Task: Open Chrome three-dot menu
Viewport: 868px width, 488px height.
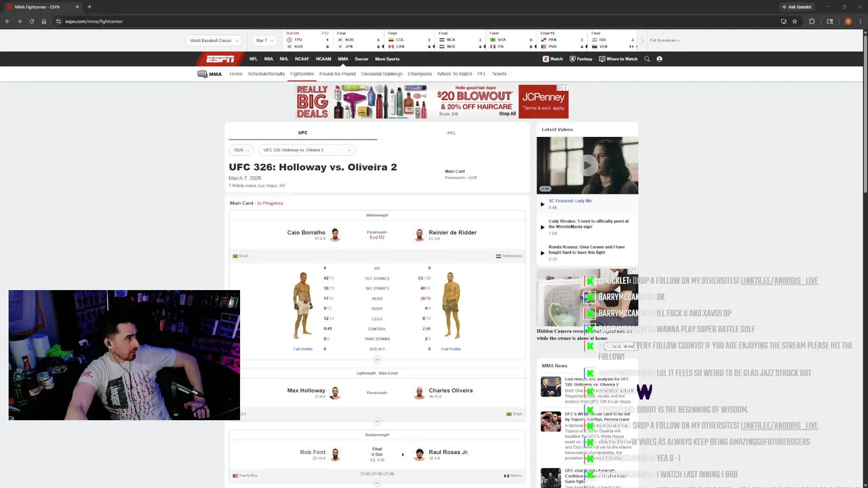Action: click(x=862, y=21)
